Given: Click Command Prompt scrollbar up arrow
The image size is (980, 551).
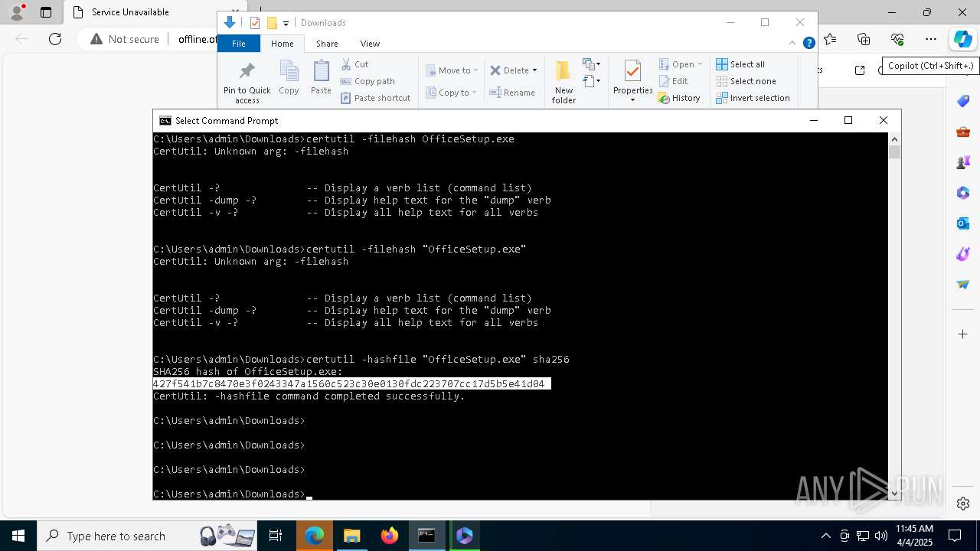Looking at the screenshot, I should pyautogui.click(x=894, y=139).
